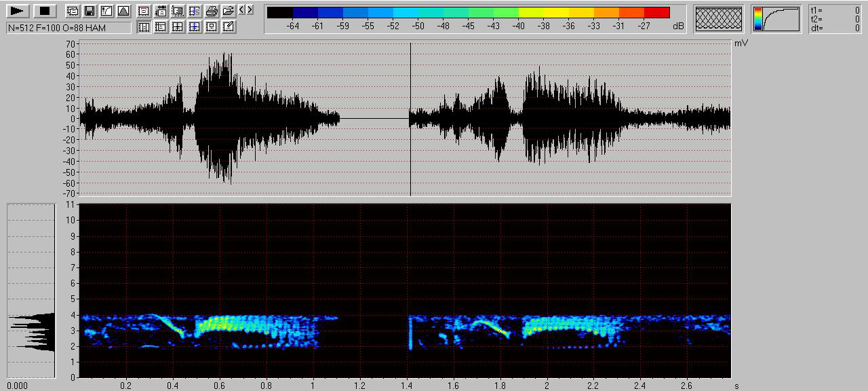Click the red end of the dB color scale
The image size is (868, 391).
click(x=656, y=12)
